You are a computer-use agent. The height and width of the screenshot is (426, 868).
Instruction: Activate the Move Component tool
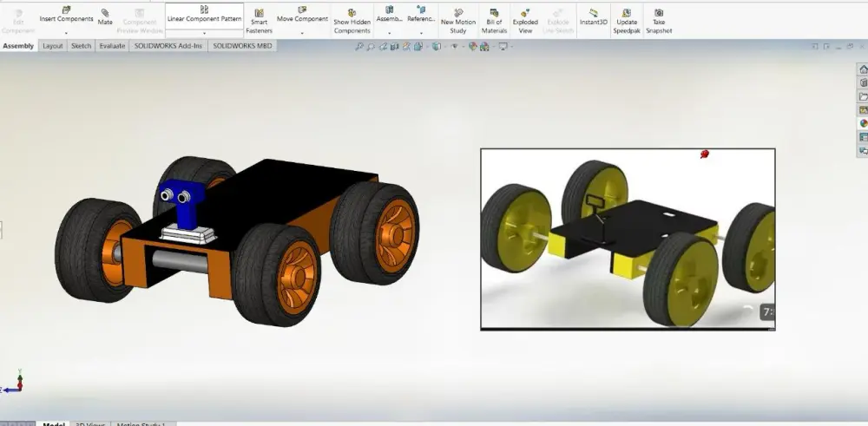click(x=302, y=15)
